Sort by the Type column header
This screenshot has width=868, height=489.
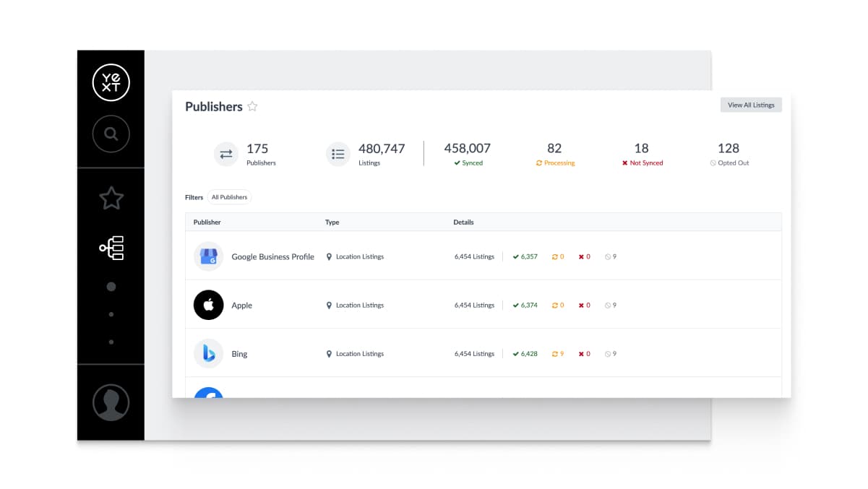(x=332, y=222)
